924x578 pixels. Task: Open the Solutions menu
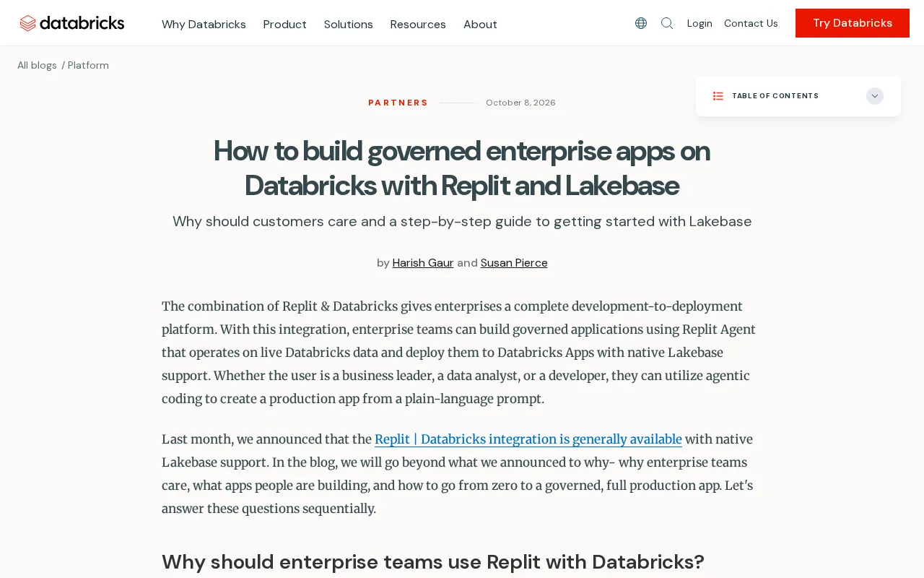click(x=349, y=24)
